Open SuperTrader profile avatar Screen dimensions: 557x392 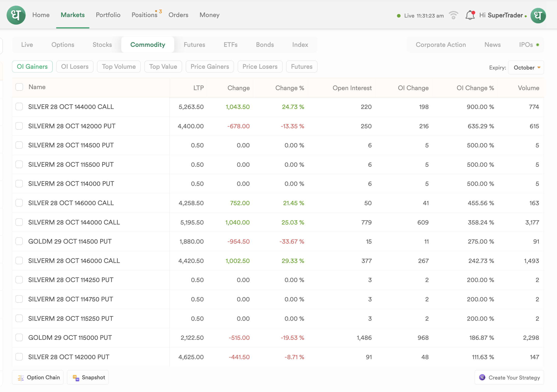[538, 16]
